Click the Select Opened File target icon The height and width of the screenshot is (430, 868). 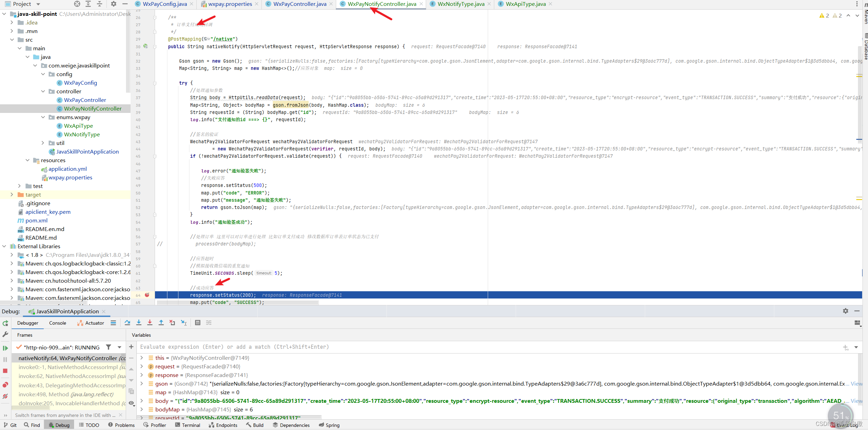(77, 4)
